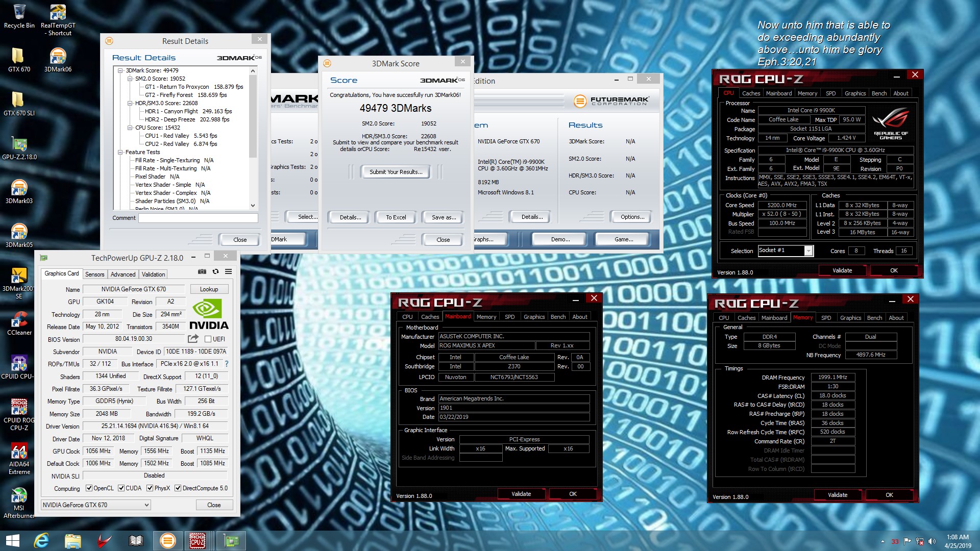Click the To Excel button
This screenshot has width=980, height=551.
[396, 217]
